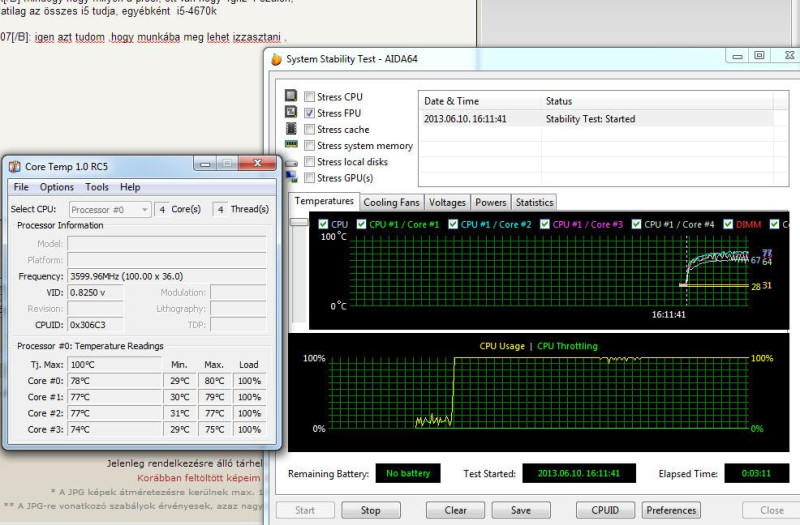This screenshot has height=525, width=800.
Task: Enable Stress GPU(s) checkbox
Action: coord(309,178)
